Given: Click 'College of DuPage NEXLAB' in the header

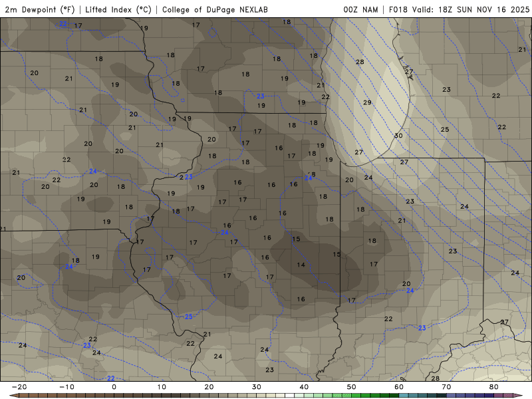Looking at the screenshot, I should pyautogui.click(x=215, y=9).
